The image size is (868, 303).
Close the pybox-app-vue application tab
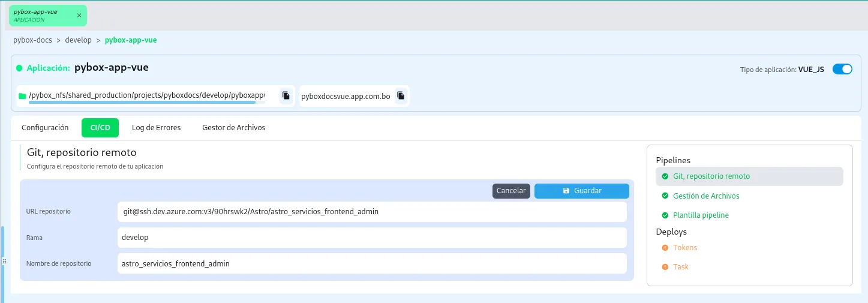pos(79,16)
